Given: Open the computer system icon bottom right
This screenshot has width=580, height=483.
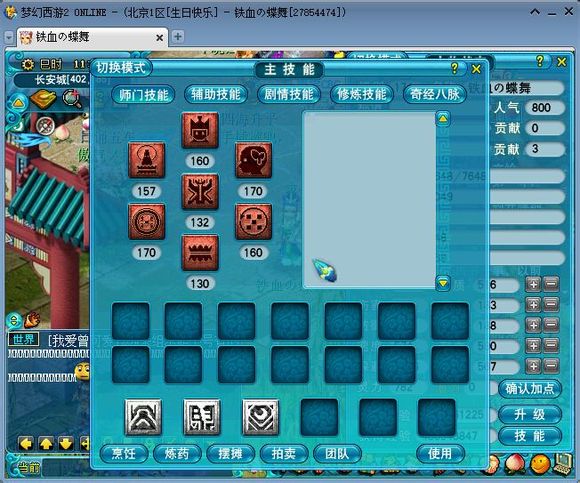Looking at the screenshot, I should (564, 463).
